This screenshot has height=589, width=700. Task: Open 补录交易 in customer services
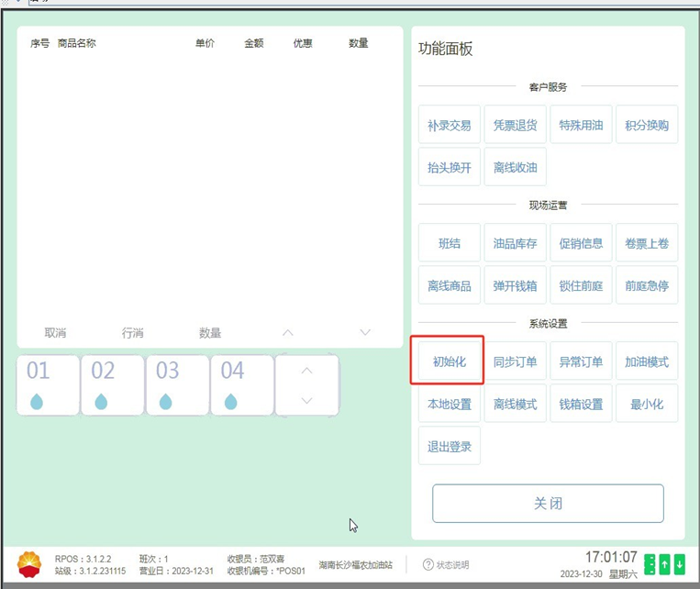click(x=450, y=125)
